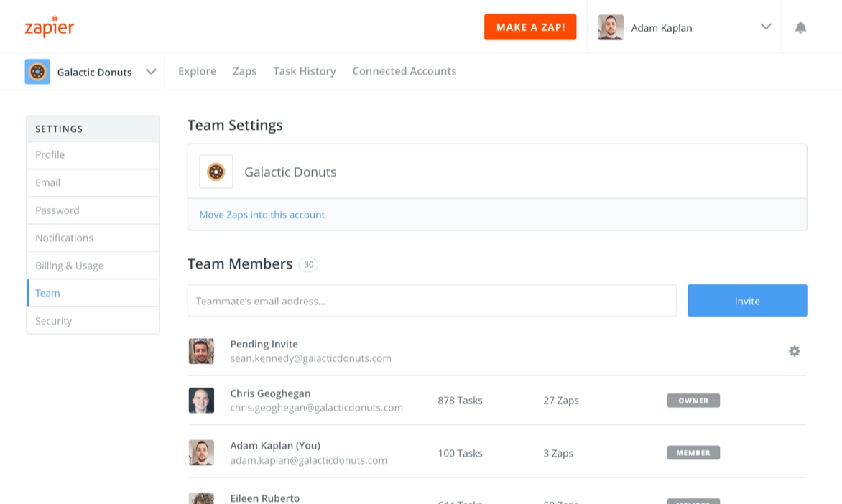Expand the Galactic Donuts account switcher

(151, 71)
